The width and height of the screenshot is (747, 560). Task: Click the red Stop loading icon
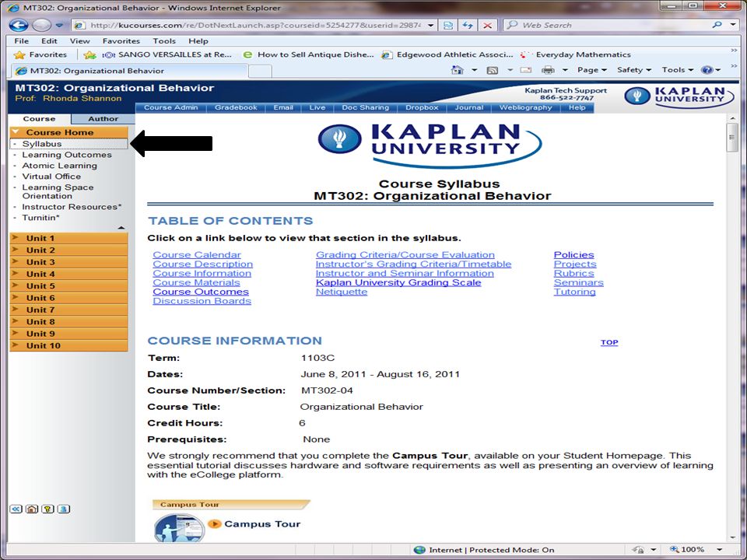487,25
